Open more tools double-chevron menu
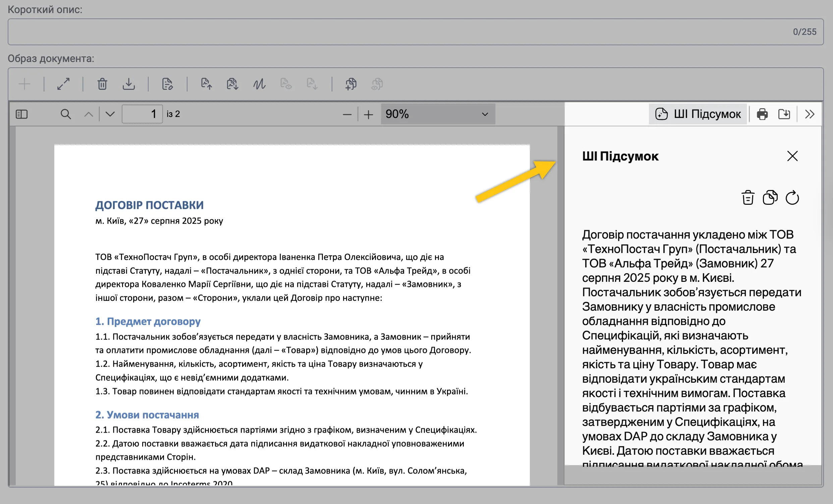 tap(810, 114)
